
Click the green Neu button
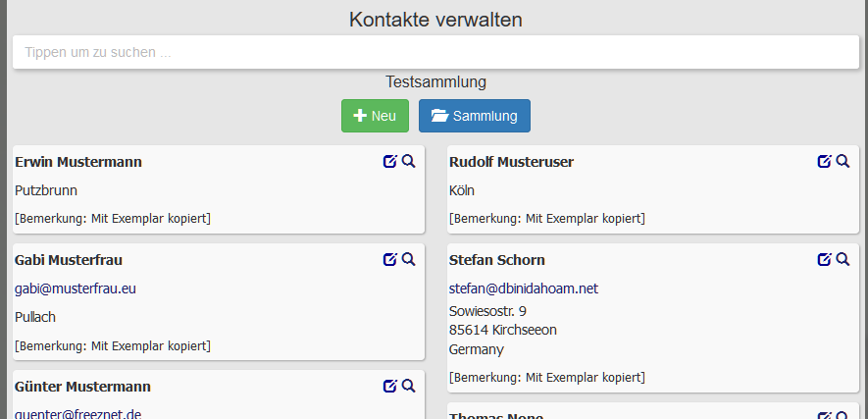coord(375,116)
